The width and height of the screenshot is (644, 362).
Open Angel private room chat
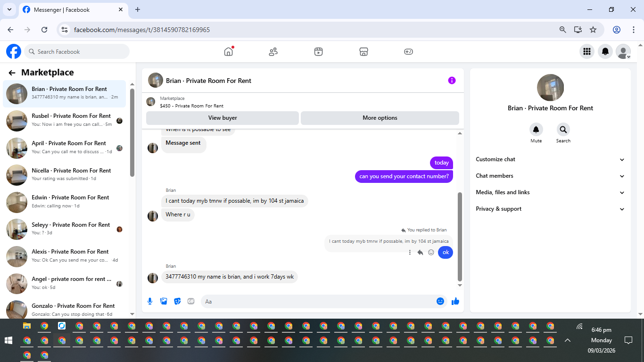pos(65,284)
